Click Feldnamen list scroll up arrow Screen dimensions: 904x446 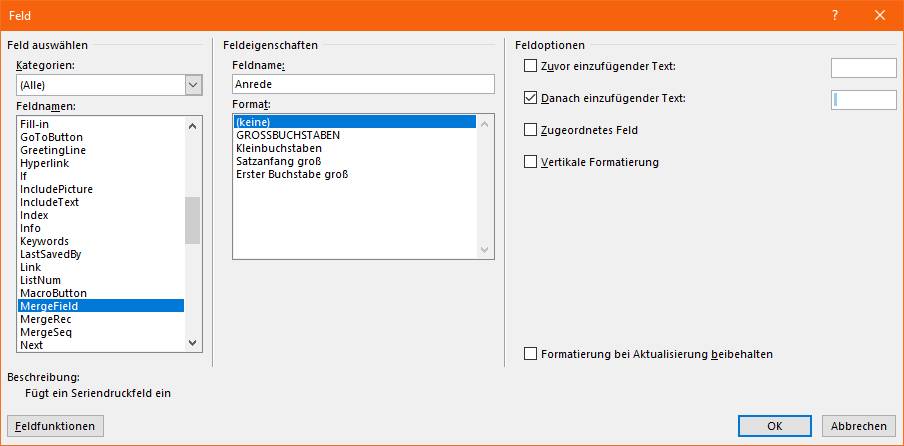point(193,126)
